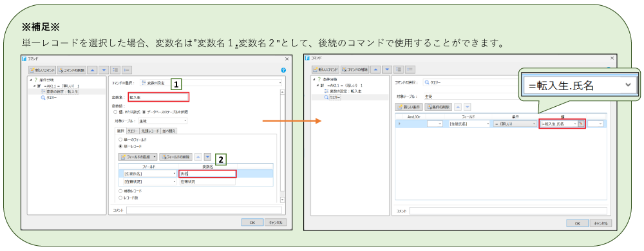Click OK button in right dialog

tap(577, 223)
